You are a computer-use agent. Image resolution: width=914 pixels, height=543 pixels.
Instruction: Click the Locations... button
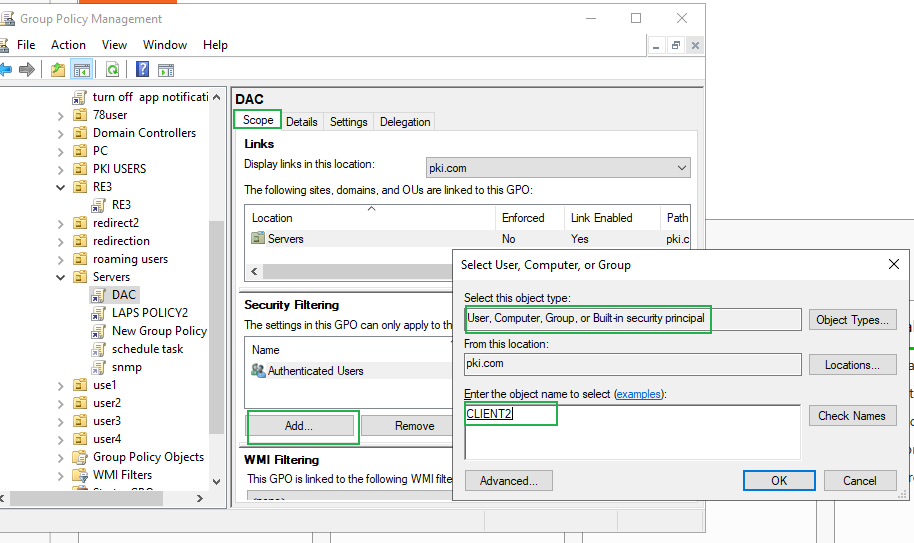(x=852, y=365)
